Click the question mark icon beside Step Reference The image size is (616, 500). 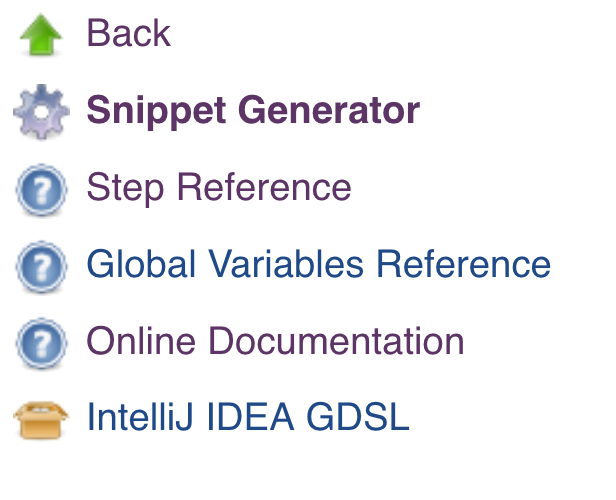click(40, 189)
